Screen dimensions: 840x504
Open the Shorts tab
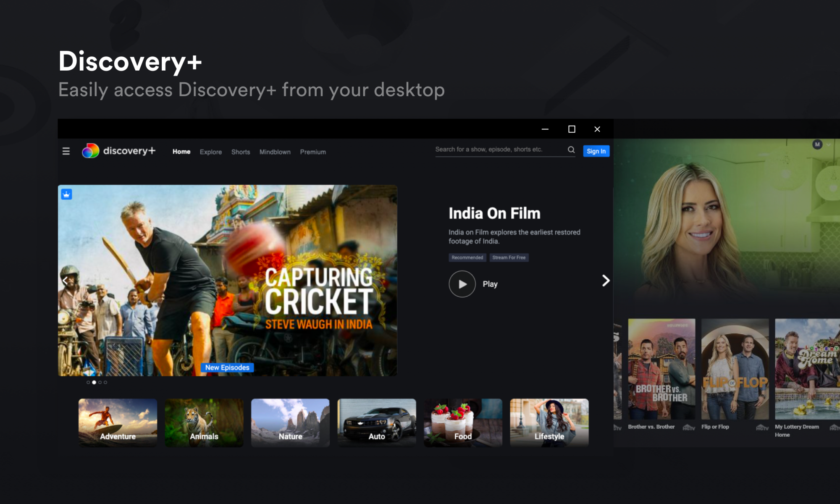point(241,152)
